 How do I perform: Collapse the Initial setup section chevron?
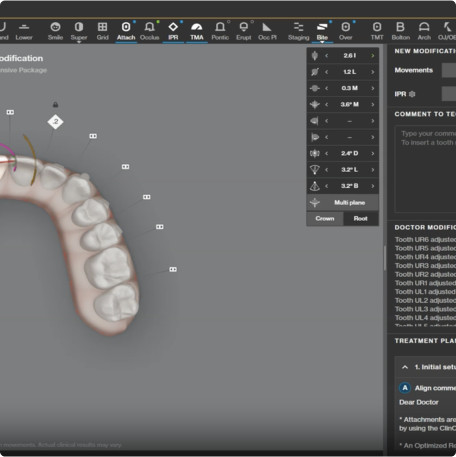[x=405, y=367]
